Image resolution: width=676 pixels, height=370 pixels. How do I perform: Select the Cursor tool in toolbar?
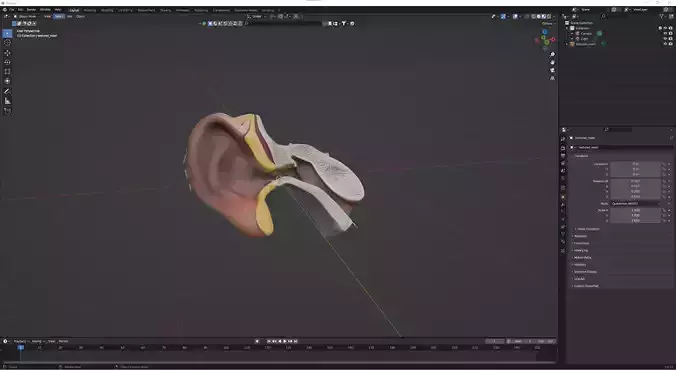pos(7,43)
